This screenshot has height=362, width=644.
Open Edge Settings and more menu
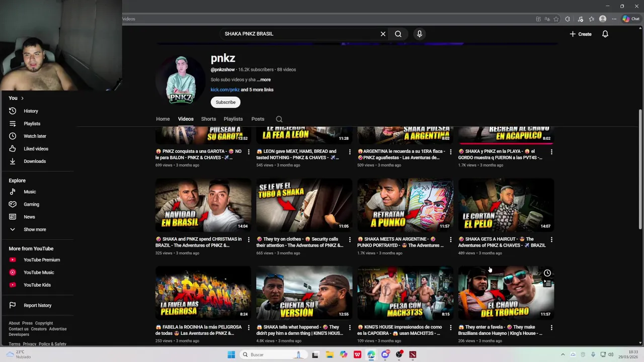tap(614, 19)
